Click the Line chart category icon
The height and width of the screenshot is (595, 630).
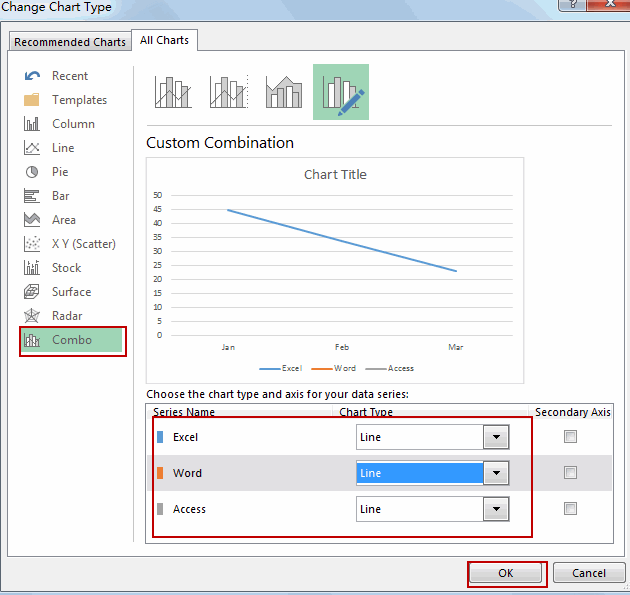[x=32, y=148]
